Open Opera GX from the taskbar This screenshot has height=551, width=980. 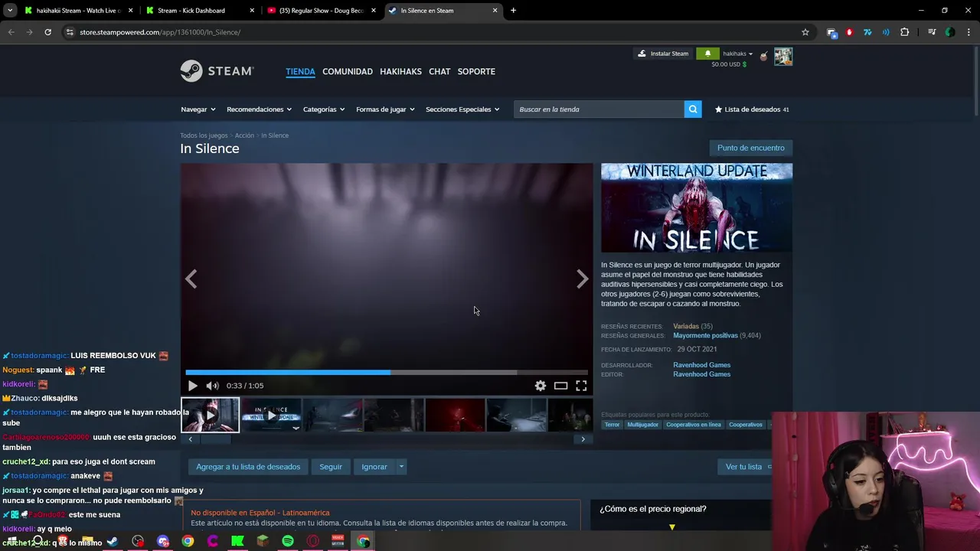[312, 541]
